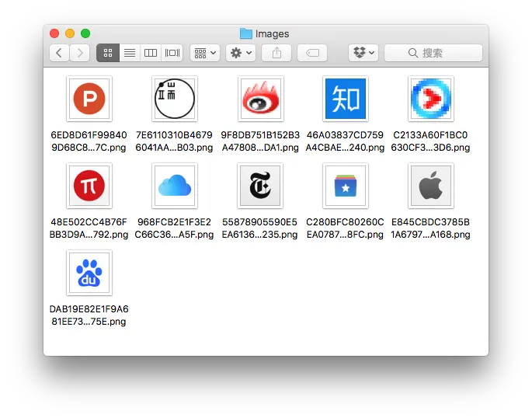This screenshot has width=532, height=418.
Task: Click file name 48E502CC4B76F BB3D9A...792.png
Action: [89, 228]
